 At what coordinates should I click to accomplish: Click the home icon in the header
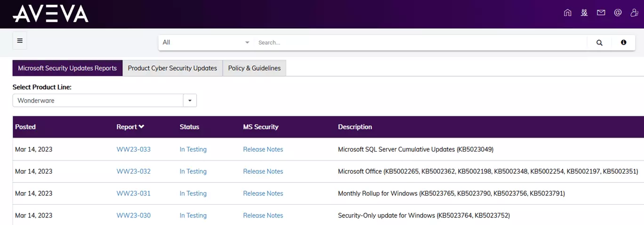pyautogui.click(x=567, y=13)
